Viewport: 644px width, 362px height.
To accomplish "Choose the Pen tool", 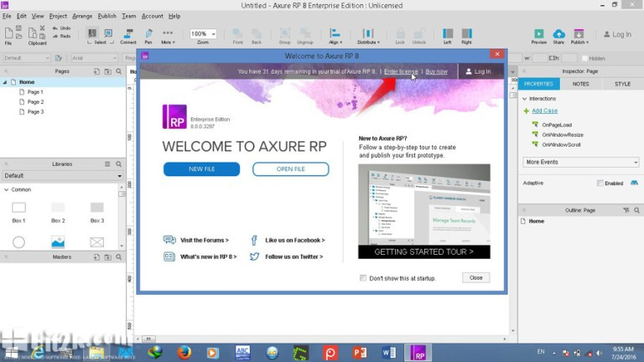I will coord(148,36).
